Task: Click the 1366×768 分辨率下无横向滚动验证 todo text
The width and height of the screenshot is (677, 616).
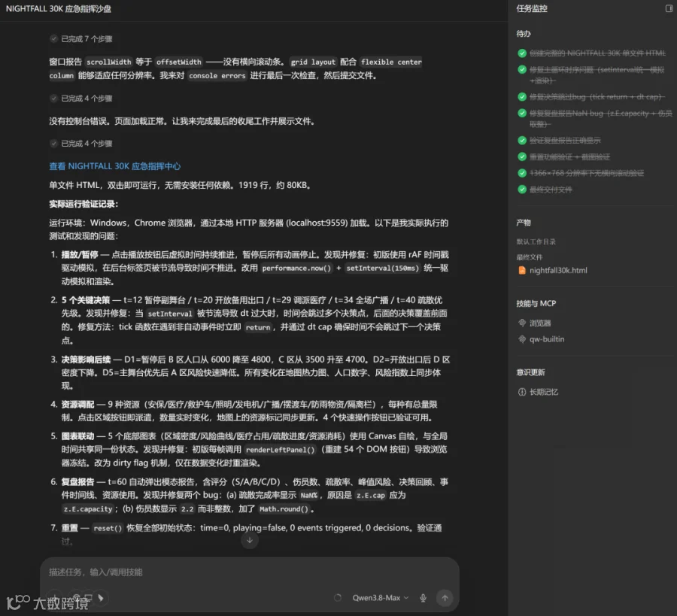Action: coord(587,173)
